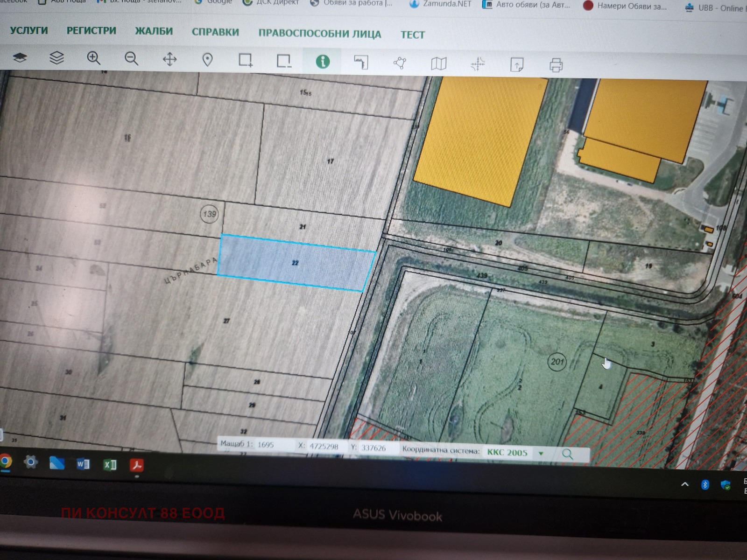Screen dimensions: 747x560
Task: Click the zoom in magnifier tool
Action: pos(94,58)
